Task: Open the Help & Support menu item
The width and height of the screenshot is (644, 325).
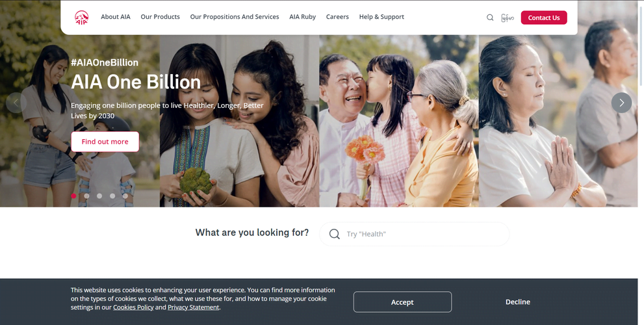Action: (381, 17)
